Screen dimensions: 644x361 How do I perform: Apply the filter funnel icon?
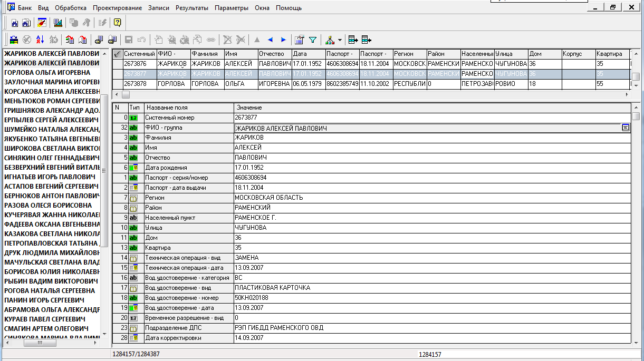pyautogui.click(x=313, y=40)
